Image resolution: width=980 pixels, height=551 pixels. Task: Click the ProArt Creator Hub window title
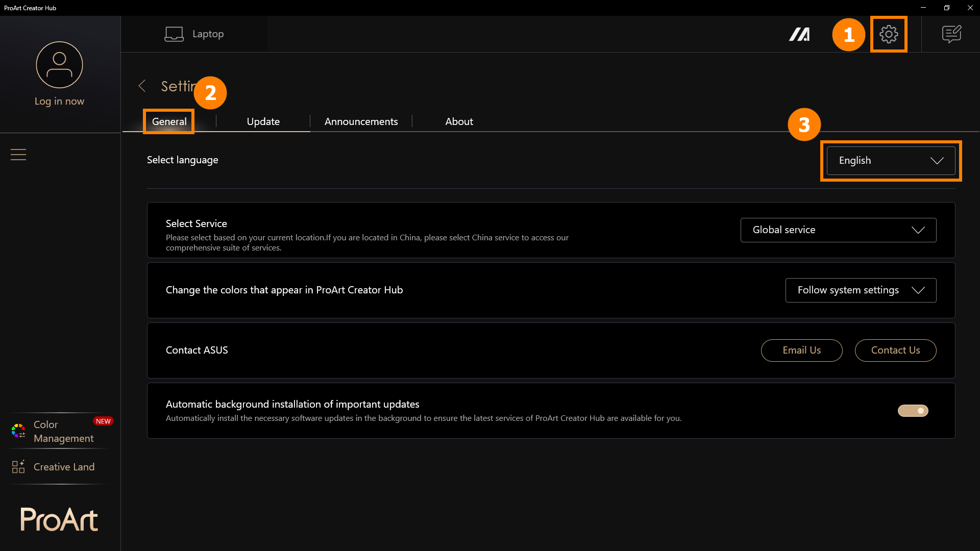click(x=30, y=8)
